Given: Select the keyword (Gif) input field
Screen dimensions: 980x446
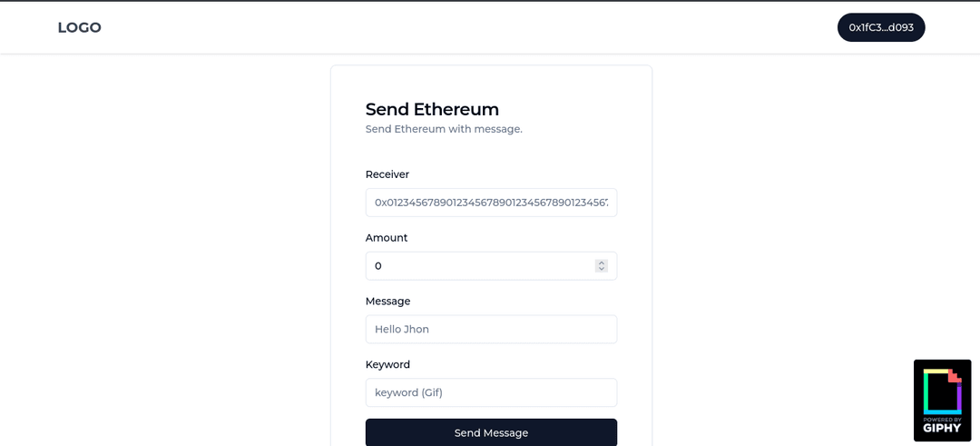Looking at the screenshot, I should [491, 392].
